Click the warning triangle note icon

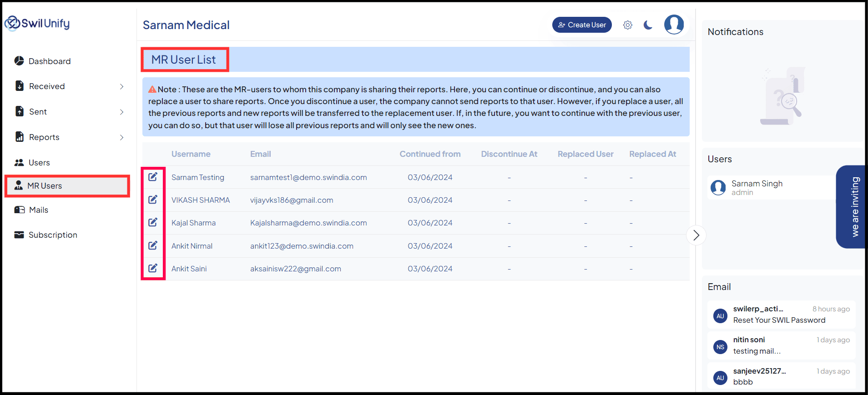point(152,90)
